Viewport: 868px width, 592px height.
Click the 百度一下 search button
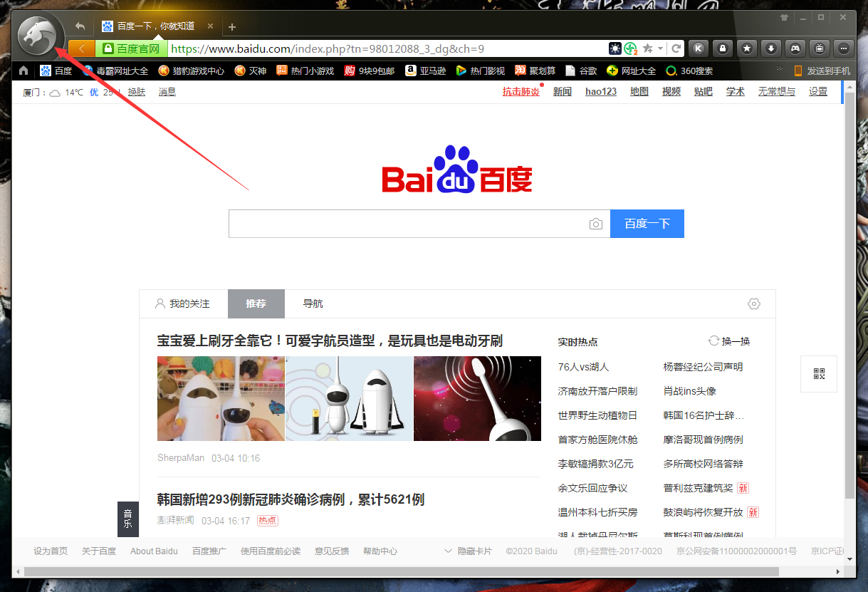coord(647,223)
